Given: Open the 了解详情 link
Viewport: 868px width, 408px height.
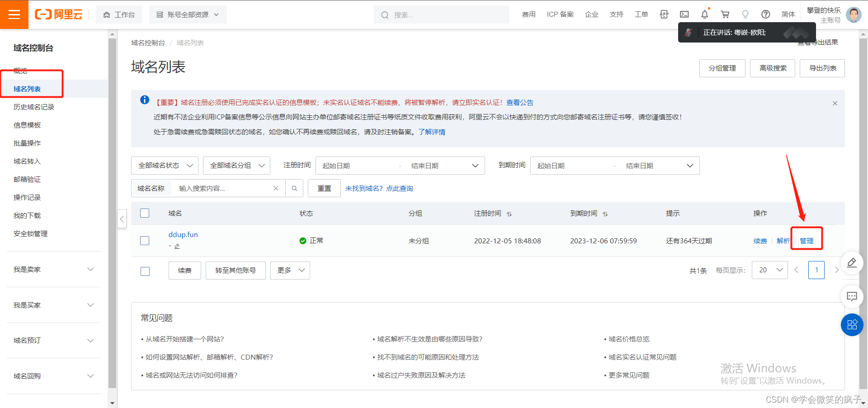Looking at the screenshot, I should [x=431, y=132].
